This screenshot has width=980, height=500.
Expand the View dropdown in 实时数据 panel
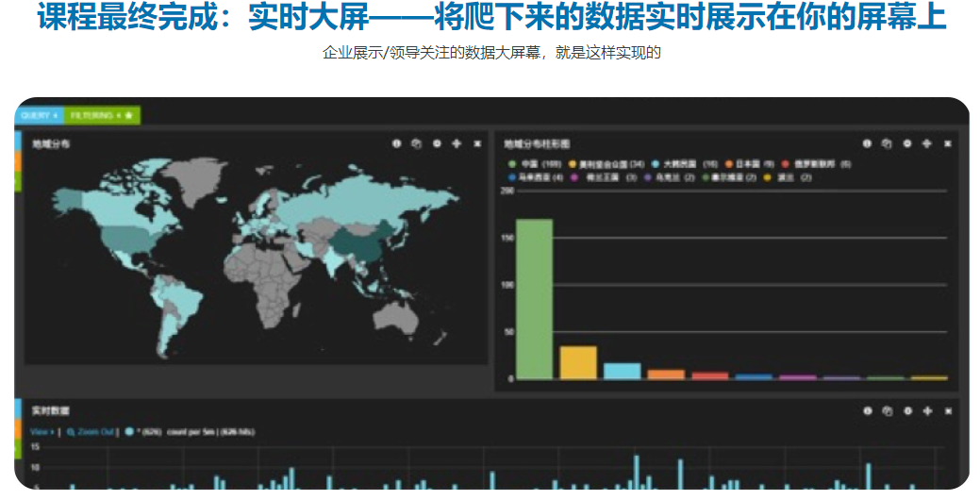click(39, 432)
